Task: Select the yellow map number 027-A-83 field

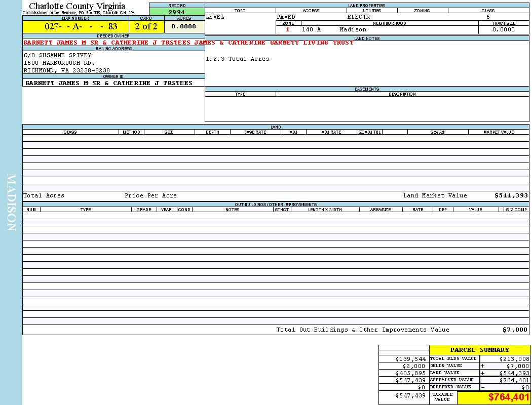Action: point(75,26)
